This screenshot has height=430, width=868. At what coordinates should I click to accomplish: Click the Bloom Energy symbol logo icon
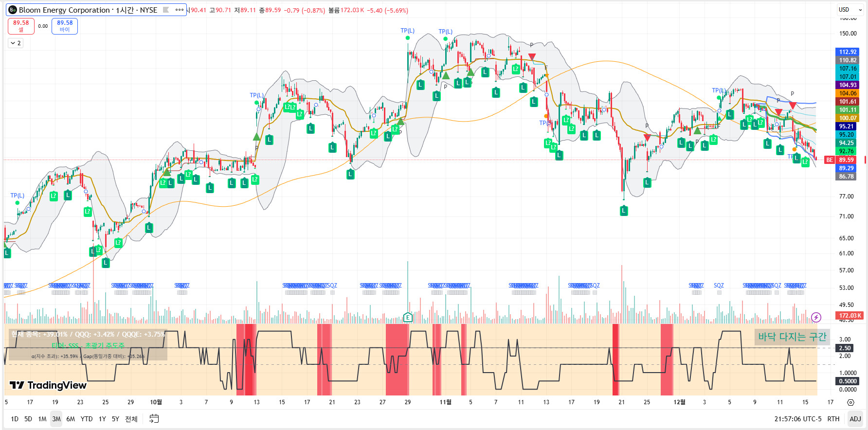click(13, 10)
